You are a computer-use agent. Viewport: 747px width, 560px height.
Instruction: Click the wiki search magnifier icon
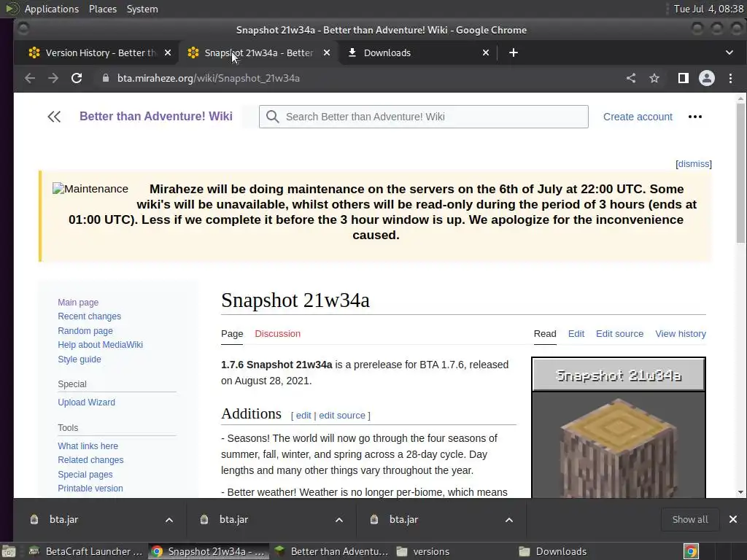coord(273,117)
